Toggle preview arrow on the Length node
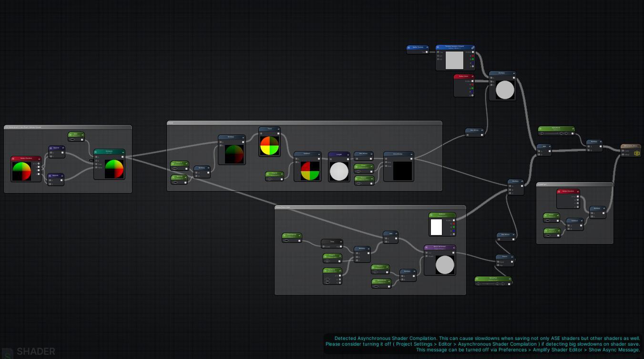 pos(348,154)
